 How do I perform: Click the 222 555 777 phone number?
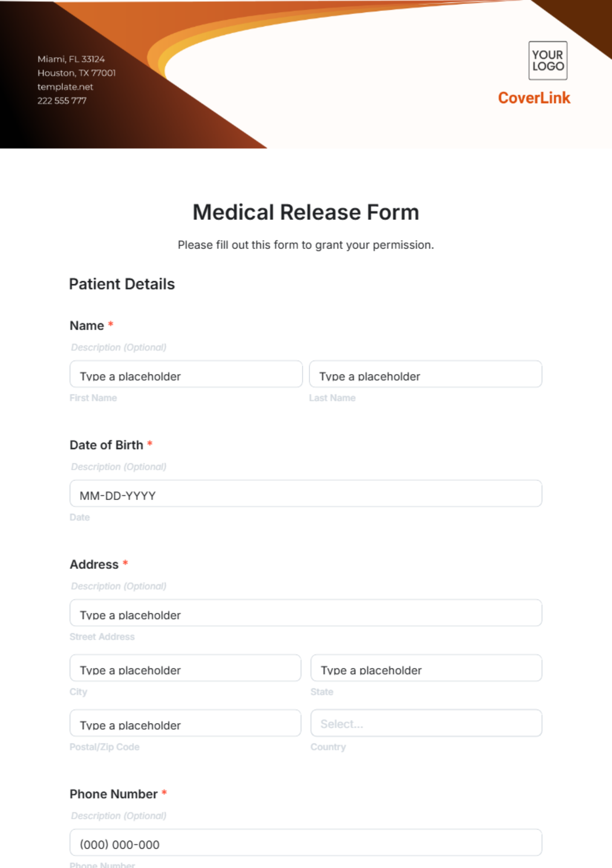(x=62, y=101)
